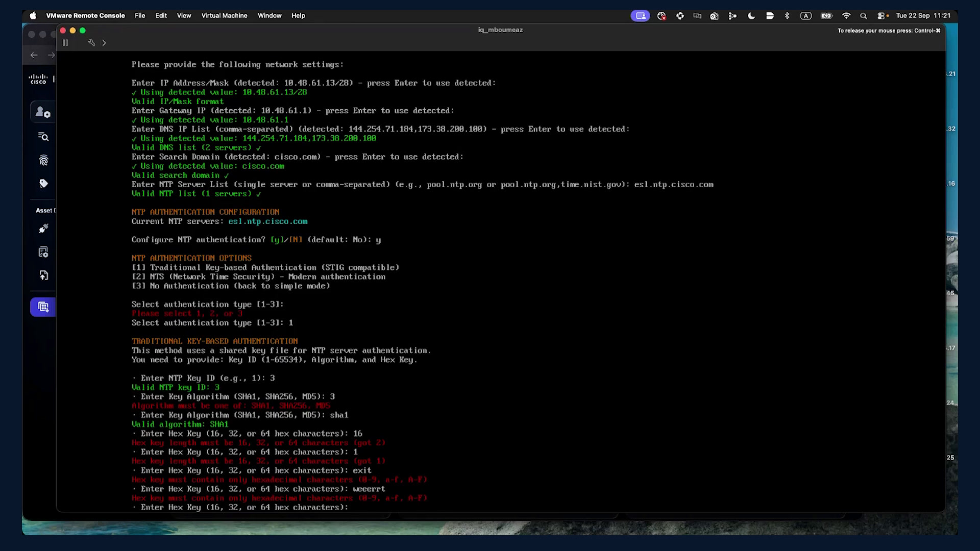Click the 'Asset' section label in Cisco sidebar
Viewport: 980px width, 551px height.
click(45, 211)
